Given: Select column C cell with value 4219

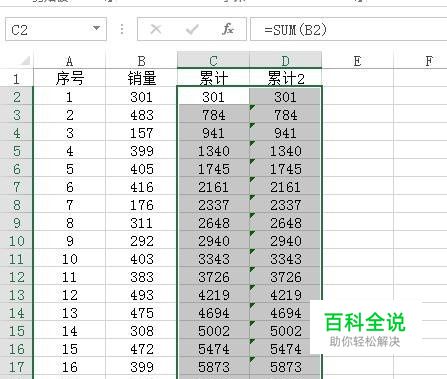Looking at the screenshot, I should pos(213,295).
